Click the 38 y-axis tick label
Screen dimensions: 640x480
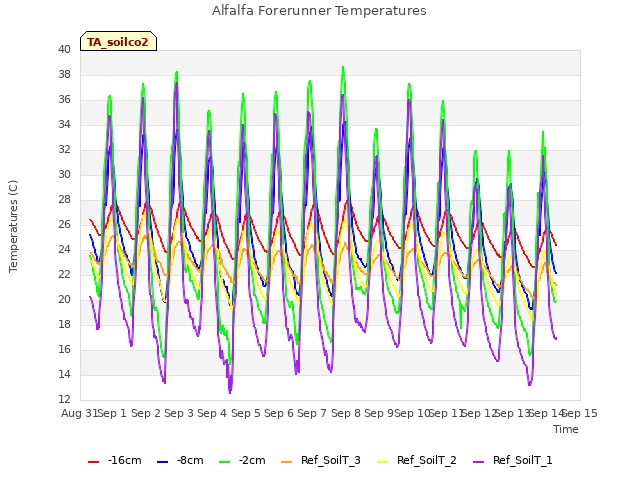64,74
